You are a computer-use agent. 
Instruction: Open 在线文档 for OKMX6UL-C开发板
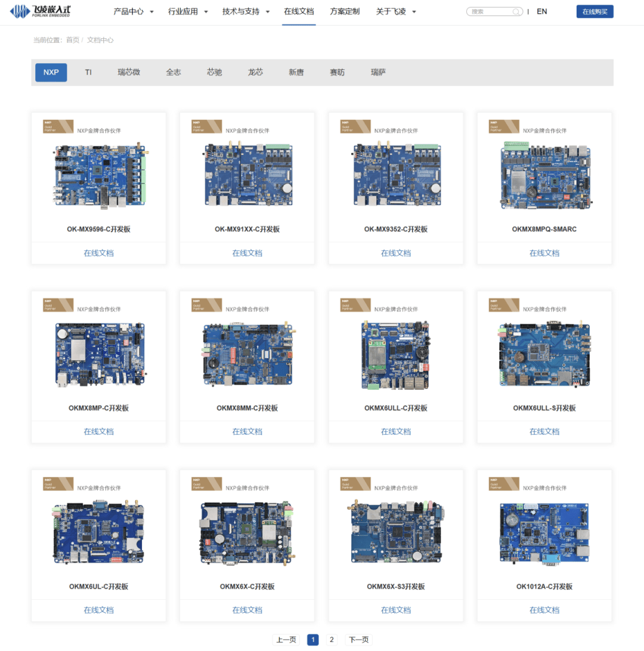coord(98,610)
